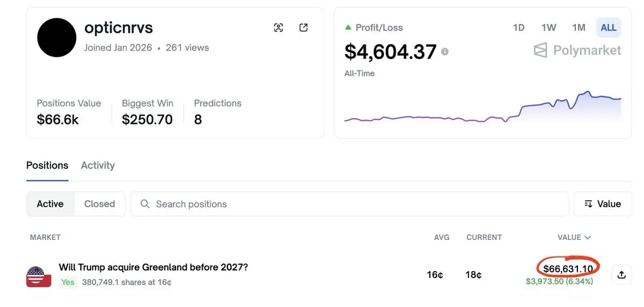The height and width of the screenshot is (307, 644).
Task: Click the Polymarket logo
Action: 577,50
